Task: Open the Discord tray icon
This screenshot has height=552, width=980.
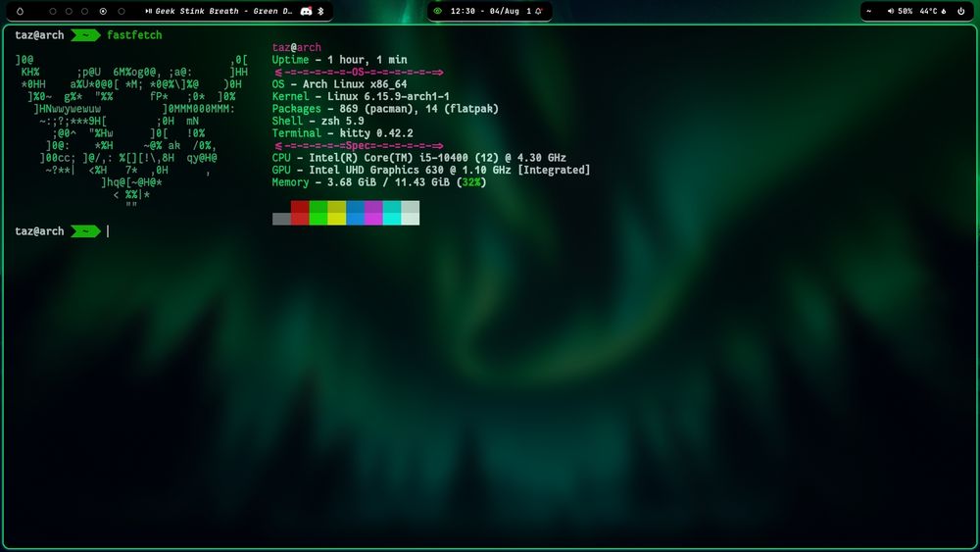Action: [306, 11]
